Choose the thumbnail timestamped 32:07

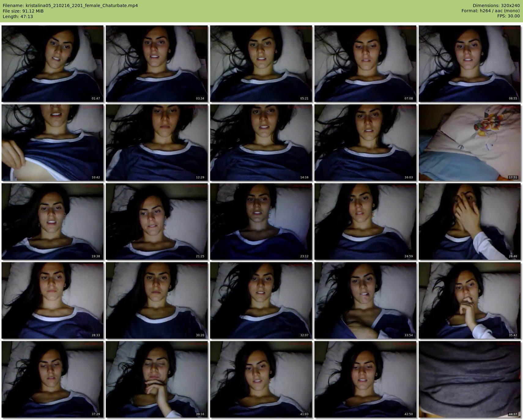(x=261, y=300)
